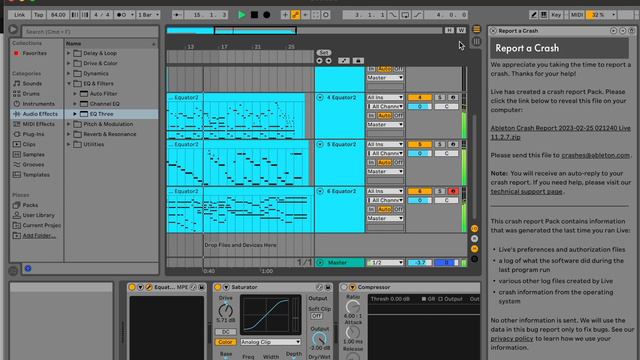Click the Tap tempo button

38,15
